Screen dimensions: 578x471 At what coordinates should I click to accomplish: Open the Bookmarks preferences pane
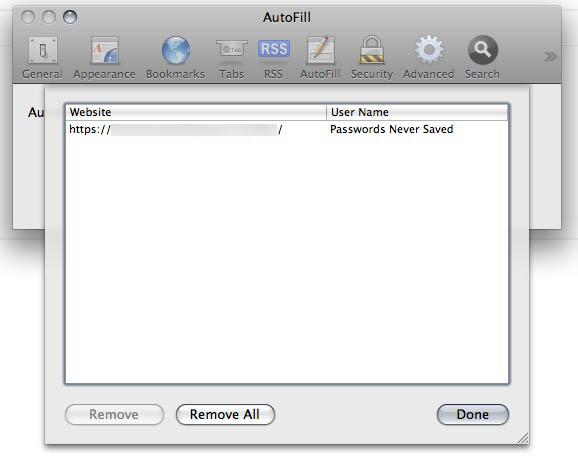click(x=175, y=57)
